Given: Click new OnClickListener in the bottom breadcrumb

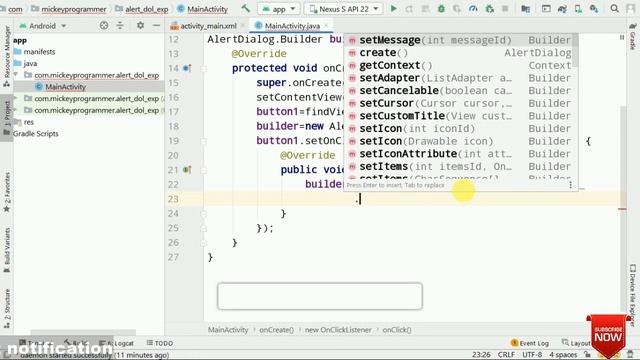Looking at the screenshot, I should coord(338,329).
